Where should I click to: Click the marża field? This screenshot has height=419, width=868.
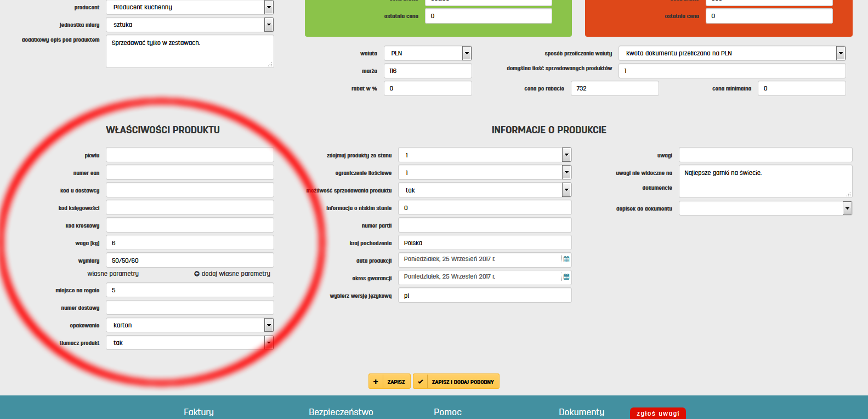coord(428,71)
